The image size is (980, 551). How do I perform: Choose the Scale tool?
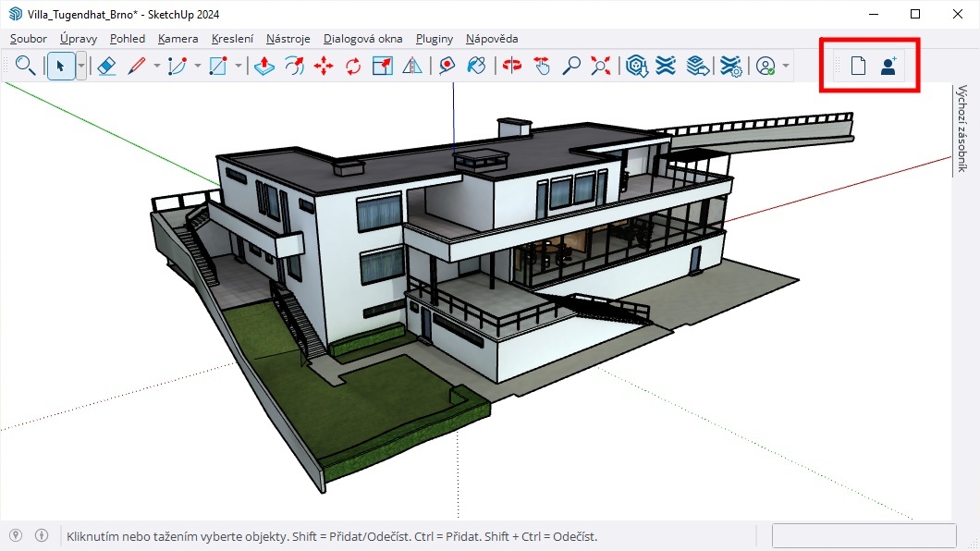click(x=383, y=66)
